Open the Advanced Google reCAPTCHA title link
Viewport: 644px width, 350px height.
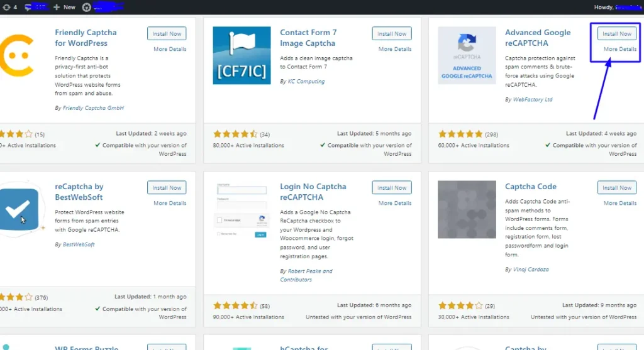coord(538,38)
